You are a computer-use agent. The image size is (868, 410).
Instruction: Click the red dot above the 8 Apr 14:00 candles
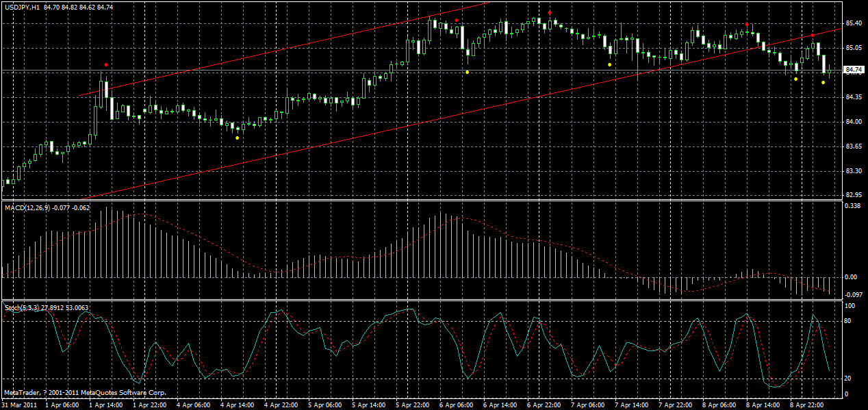(x=747, y=24)
